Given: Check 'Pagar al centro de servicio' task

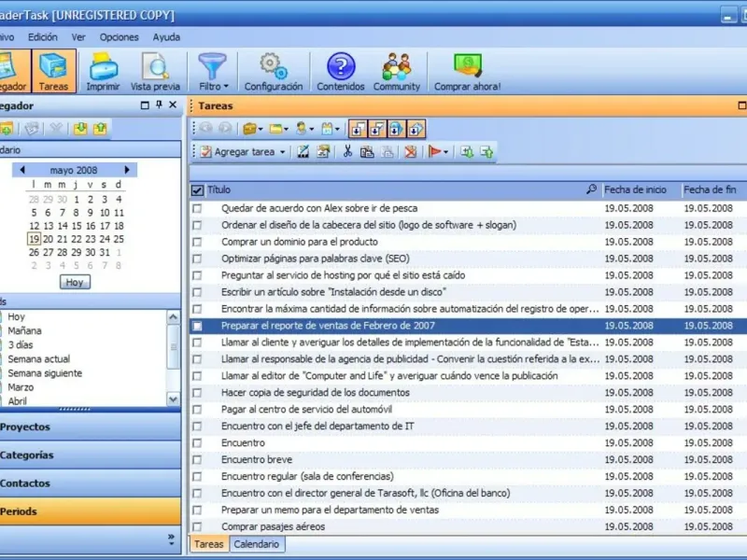Looking at the screenshot, I should coord(197,410).
